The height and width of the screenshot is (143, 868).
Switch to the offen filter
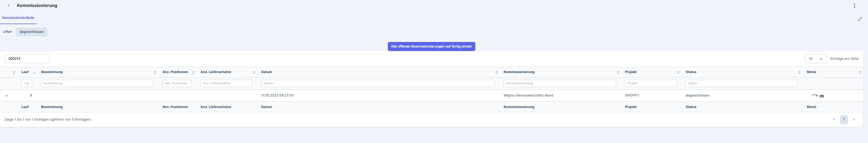coord(7,32)
